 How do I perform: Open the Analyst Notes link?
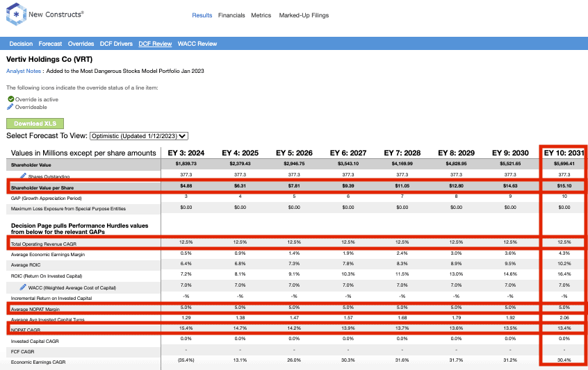24,71
